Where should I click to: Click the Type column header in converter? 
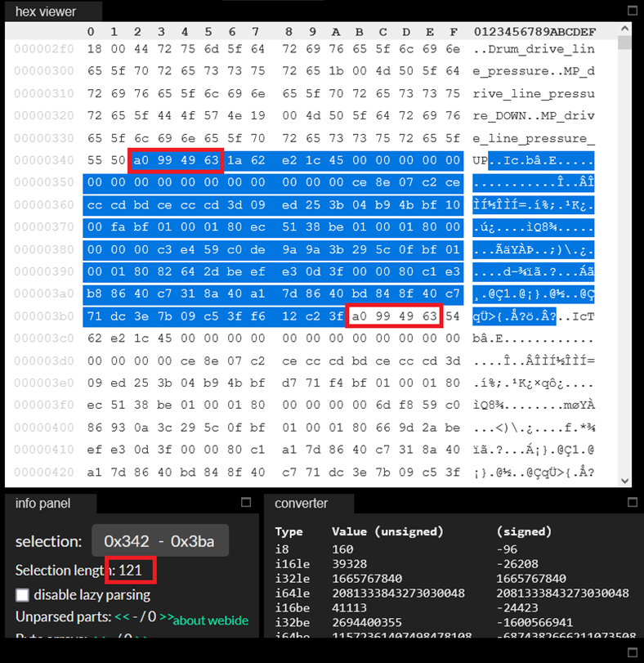click(x=289, y=531)
